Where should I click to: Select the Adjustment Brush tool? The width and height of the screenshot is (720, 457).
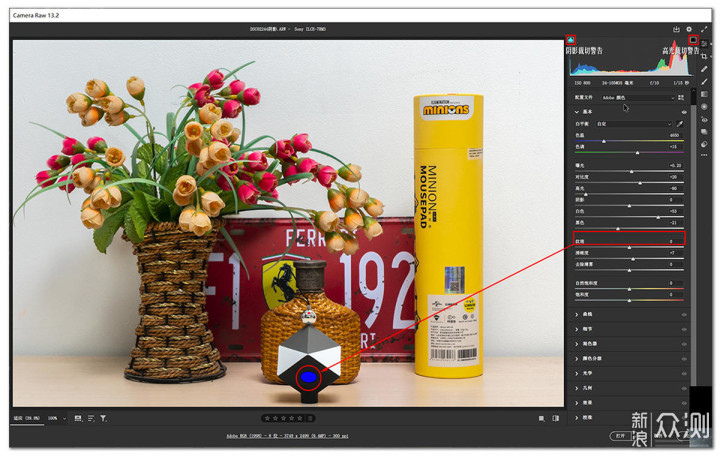[x=704, y=81]
